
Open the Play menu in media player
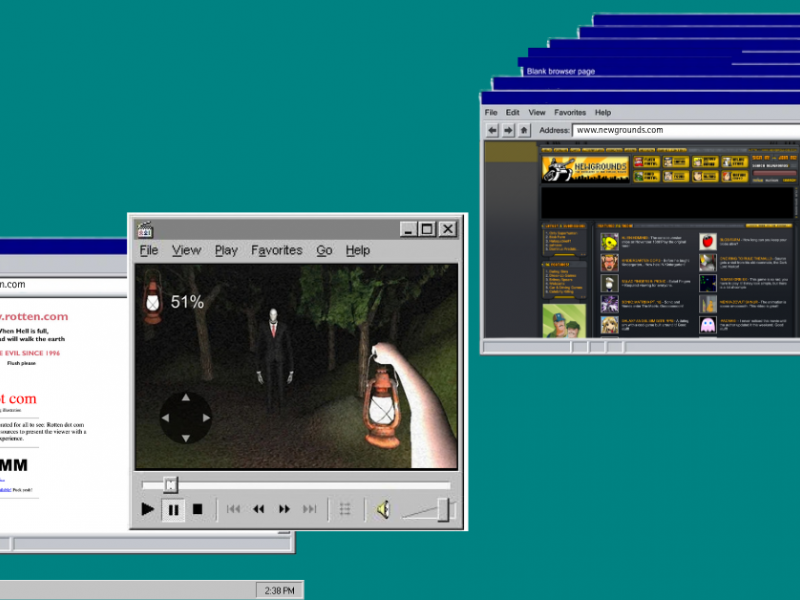[226, 251]
